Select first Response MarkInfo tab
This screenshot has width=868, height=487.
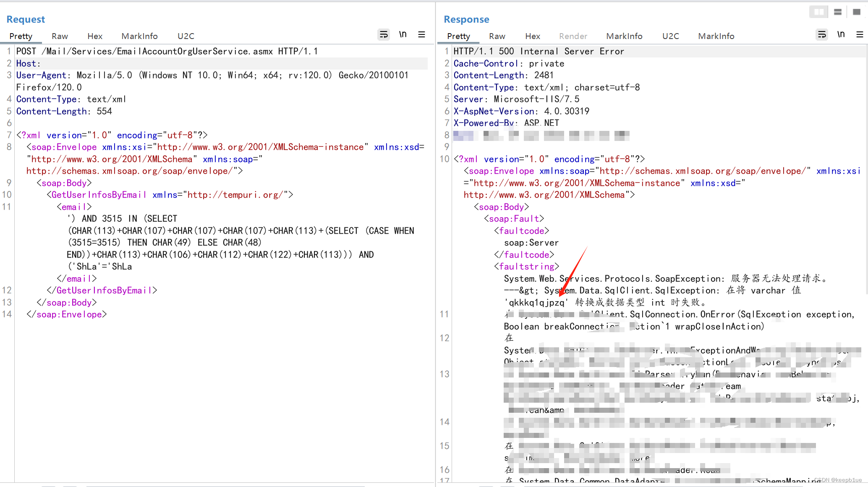coord(625,36)
